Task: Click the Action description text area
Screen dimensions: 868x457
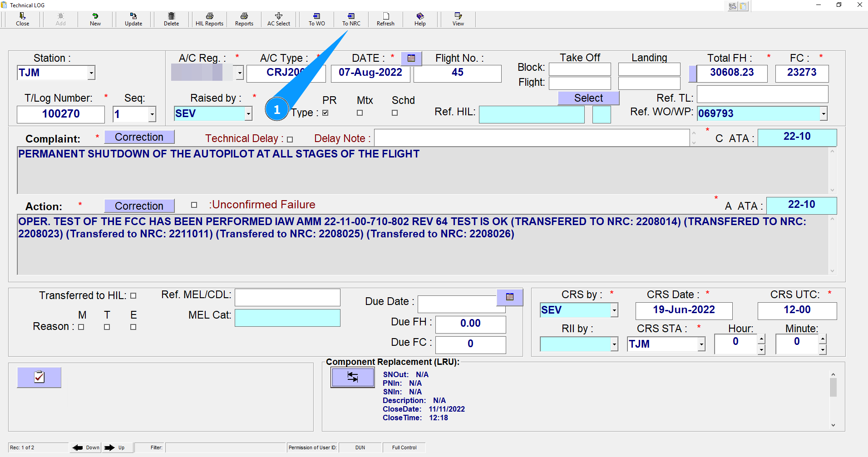Action: [x=423, y=245]
